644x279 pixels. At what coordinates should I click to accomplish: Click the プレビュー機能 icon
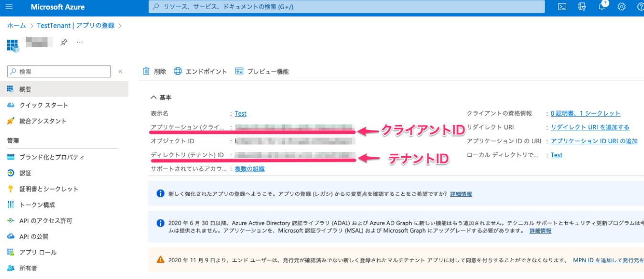[239, 71]
